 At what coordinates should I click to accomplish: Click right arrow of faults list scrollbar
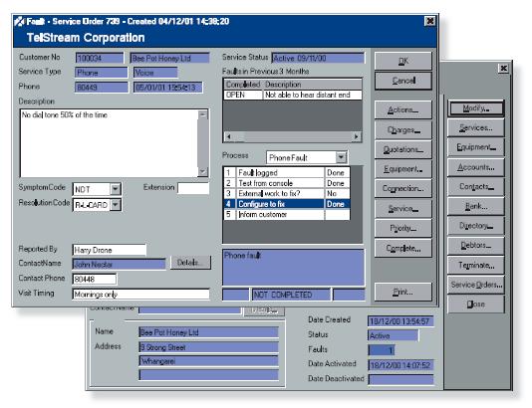(357, 136)
